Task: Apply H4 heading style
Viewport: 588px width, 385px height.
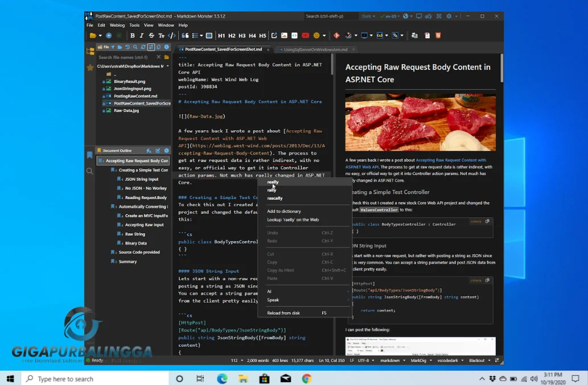Action: (x=252, y=36)
